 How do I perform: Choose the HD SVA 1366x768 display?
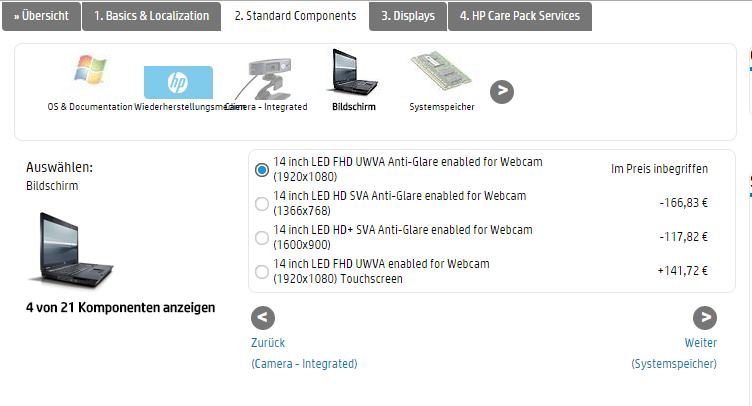(262, 204)
